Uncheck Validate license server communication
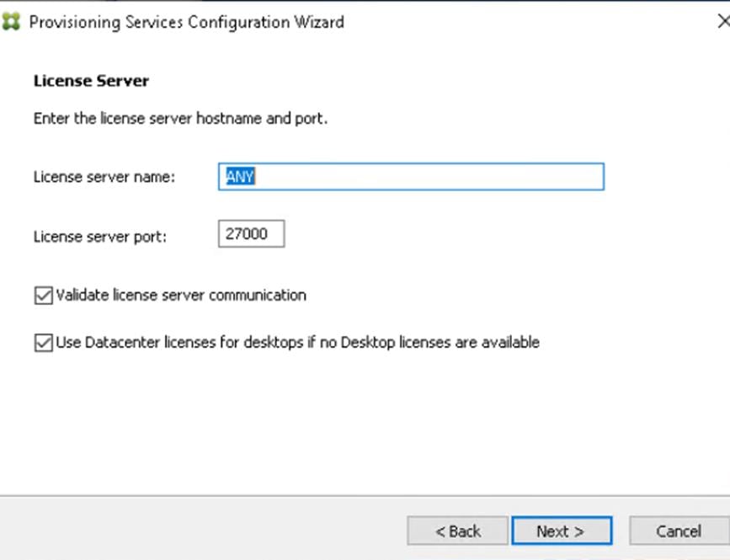Screen dimensions: 730x560 coord(43,296)
